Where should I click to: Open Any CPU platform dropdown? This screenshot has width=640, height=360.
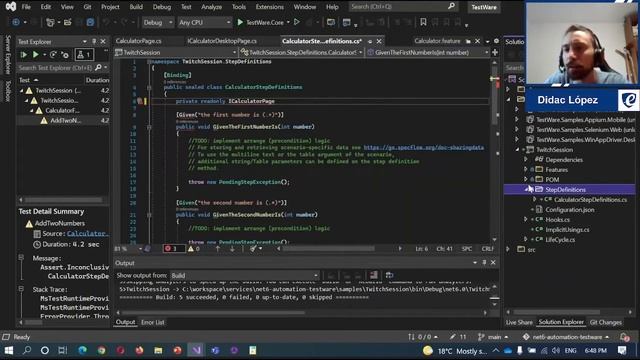[x=204, y=22]
